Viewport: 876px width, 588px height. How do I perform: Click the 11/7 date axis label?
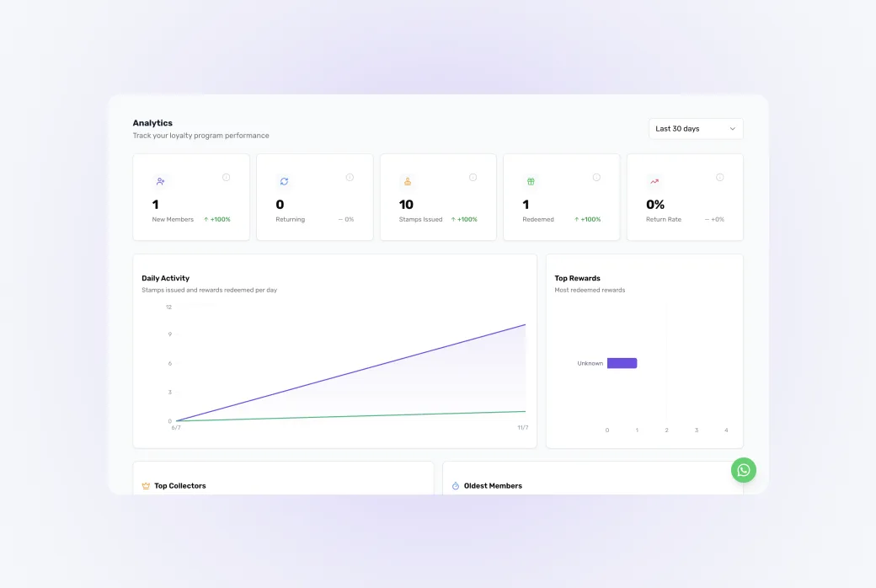tap(523, 428)
